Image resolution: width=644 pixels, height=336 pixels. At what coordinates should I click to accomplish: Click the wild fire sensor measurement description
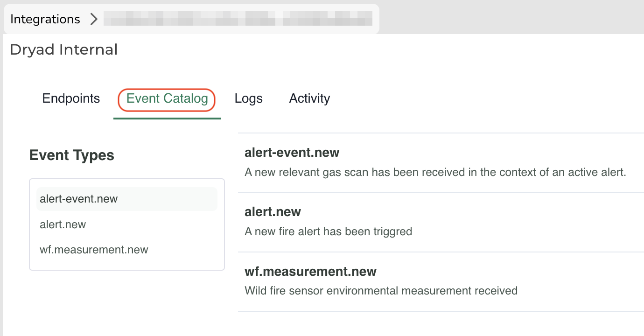(x=381, y=291)
